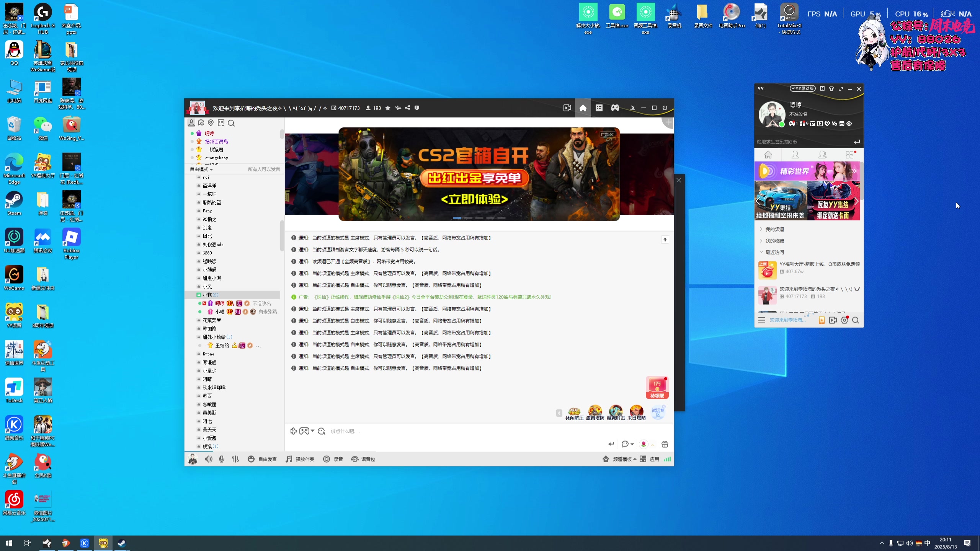Show hidden system tray icons
The image size is (980, 551).
882,543
